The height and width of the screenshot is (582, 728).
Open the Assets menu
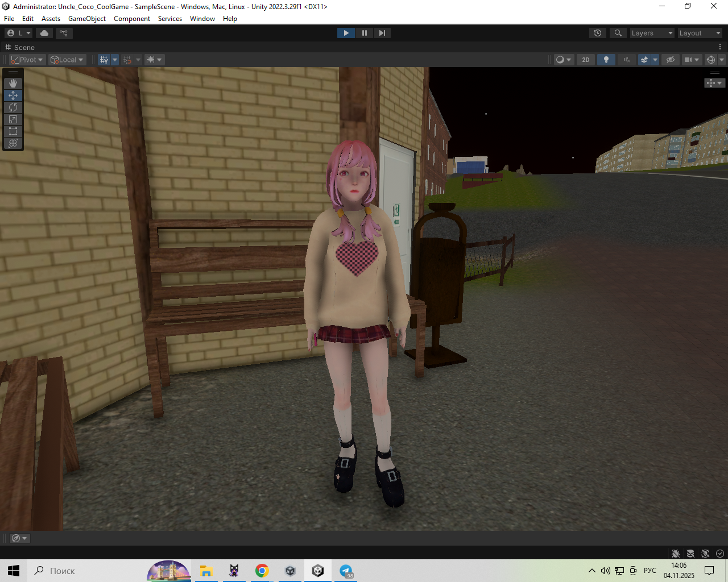[51, 19]
